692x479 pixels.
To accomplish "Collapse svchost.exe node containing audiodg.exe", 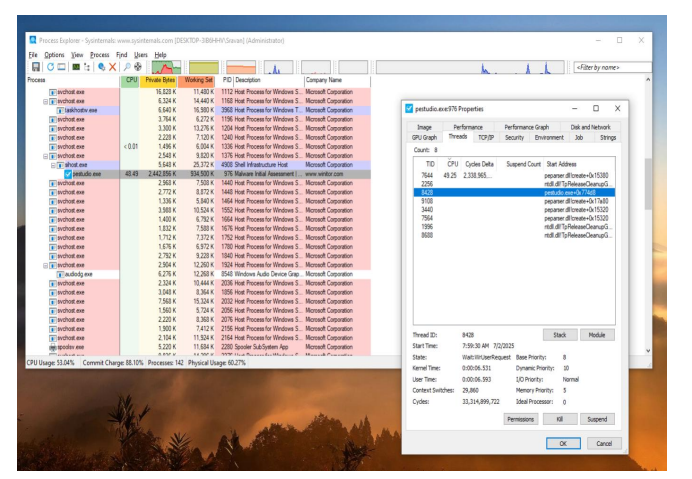I will pos(47,265).
